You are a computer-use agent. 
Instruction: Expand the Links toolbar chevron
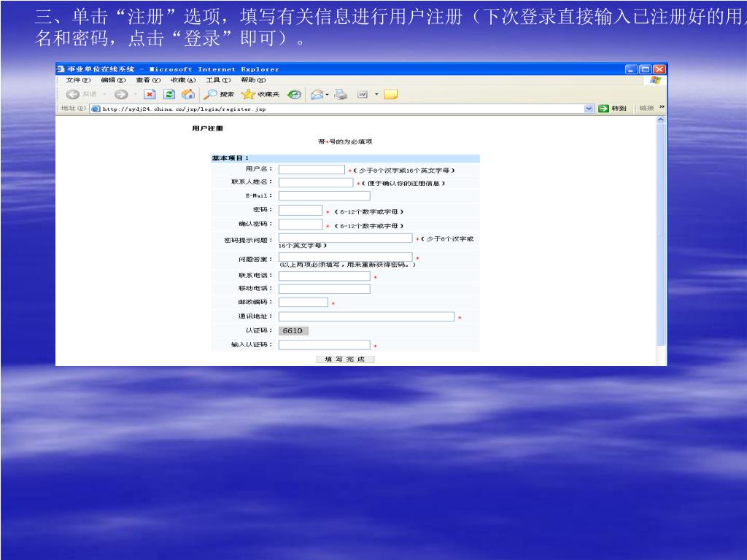pos(662,107)
